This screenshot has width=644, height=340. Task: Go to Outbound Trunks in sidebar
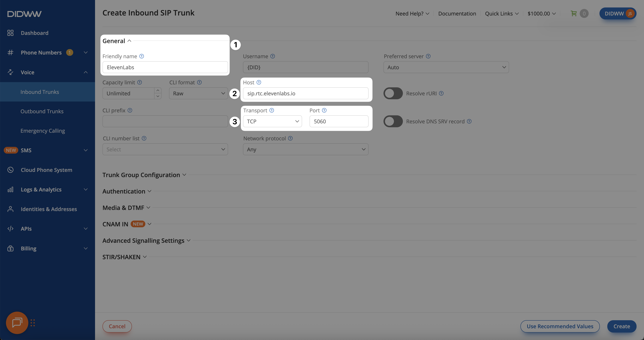[x=42, y=111]
